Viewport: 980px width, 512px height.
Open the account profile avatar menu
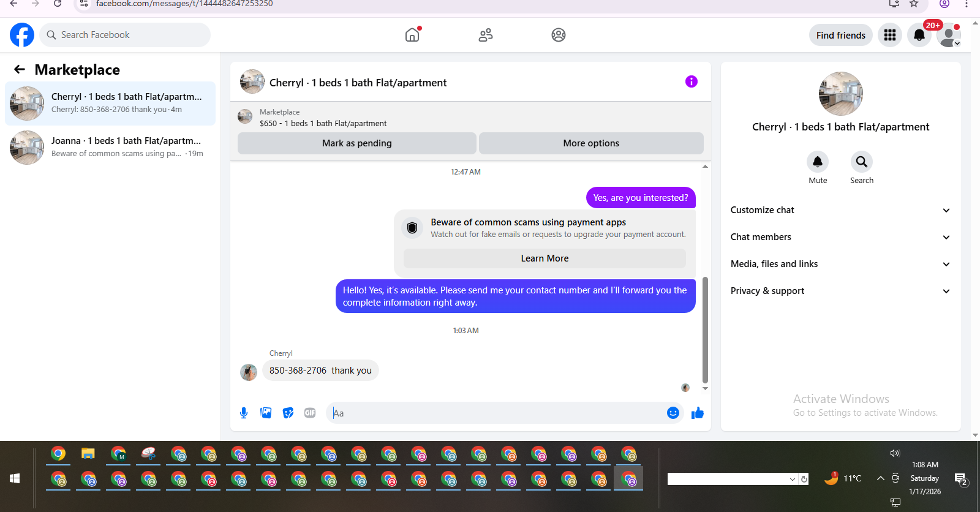tap(949, 35)
